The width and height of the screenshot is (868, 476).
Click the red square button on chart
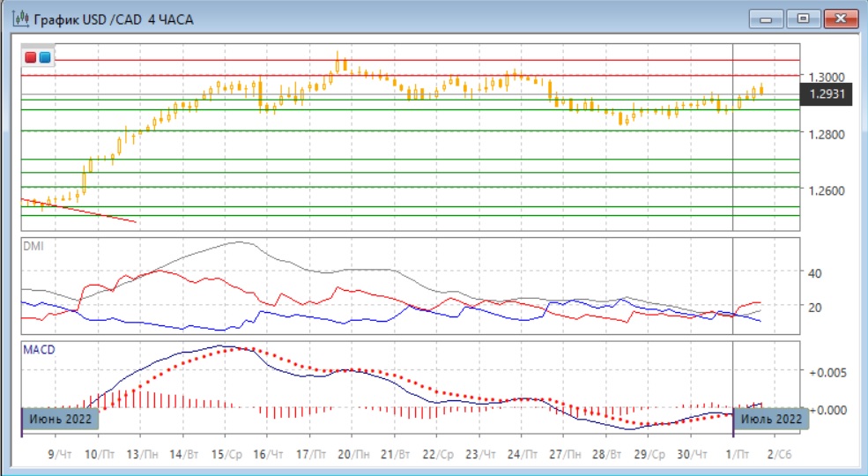tap(32, 57)
